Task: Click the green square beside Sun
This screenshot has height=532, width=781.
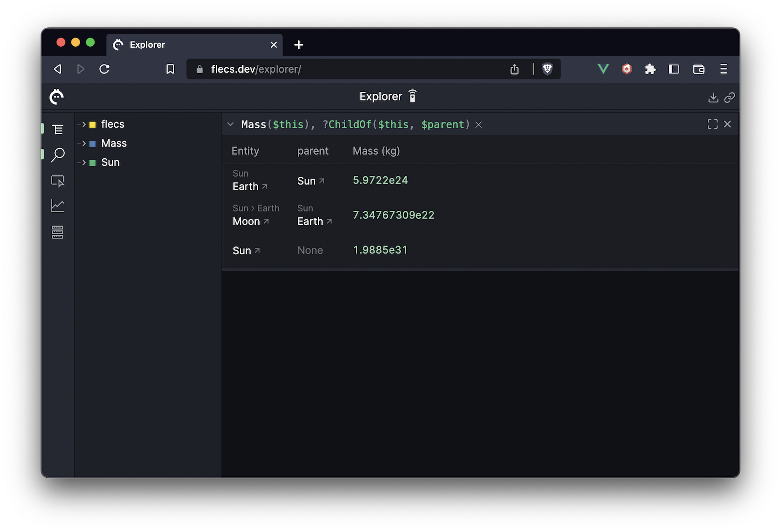Action: 92,163
